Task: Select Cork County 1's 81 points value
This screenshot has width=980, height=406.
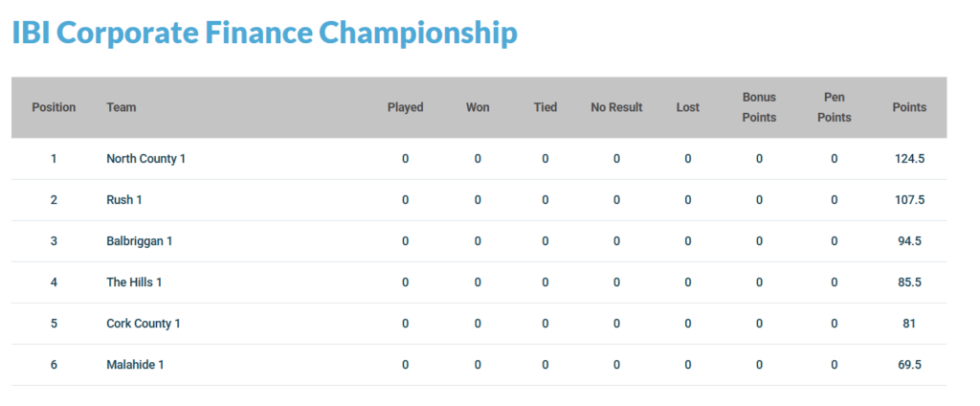Action: pos(909,324)
